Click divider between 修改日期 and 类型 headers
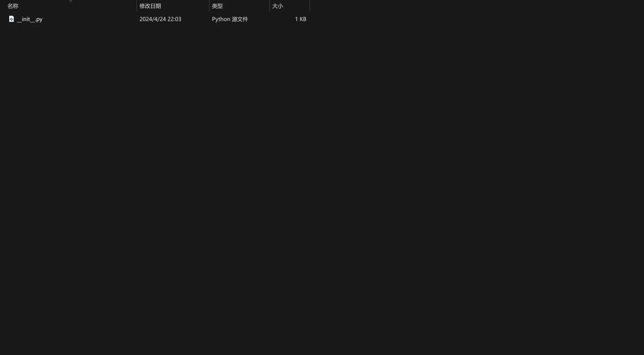The height and width of the screenshot is (355, 644). tap(209, 6)
